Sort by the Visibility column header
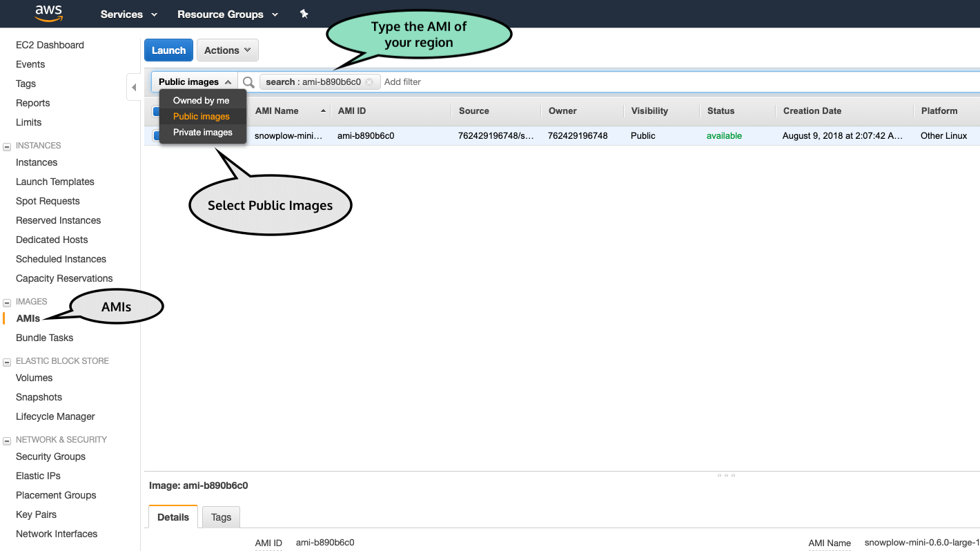 (649, 111)
